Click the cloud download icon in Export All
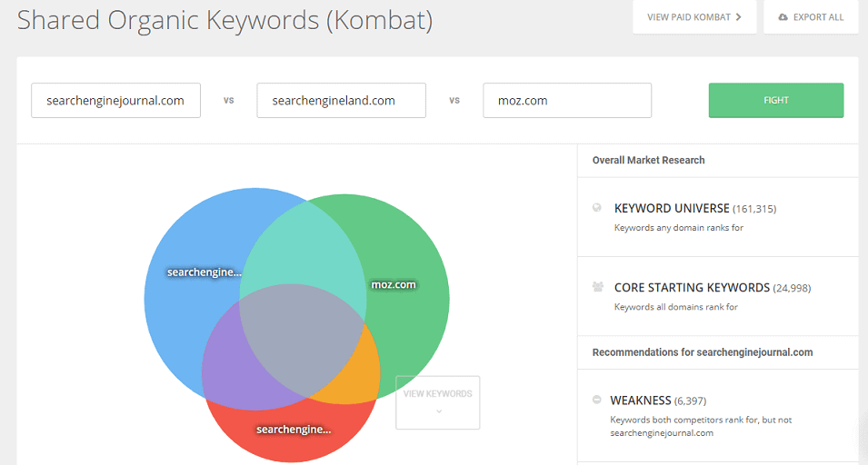Image resolution: width=868 pixels, height=465 pixels. (x=783, y=17)
